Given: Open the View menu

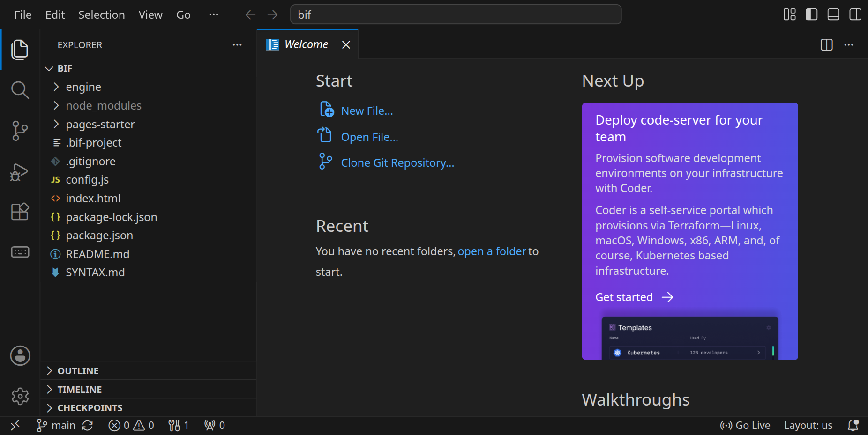Looking at the screenshot, I should [x=150, y=15].
